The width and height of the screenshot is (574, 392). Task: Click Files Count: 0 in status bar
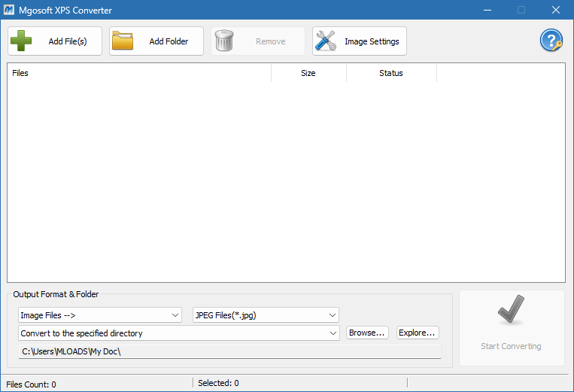point(31,384)
